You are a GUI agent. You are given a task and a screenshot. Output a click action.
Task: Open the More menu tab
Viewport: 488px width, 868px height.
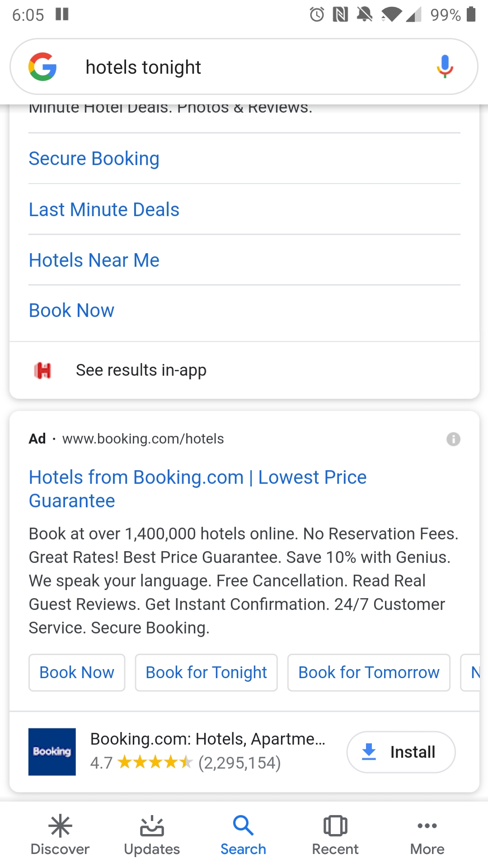(427, 835)
